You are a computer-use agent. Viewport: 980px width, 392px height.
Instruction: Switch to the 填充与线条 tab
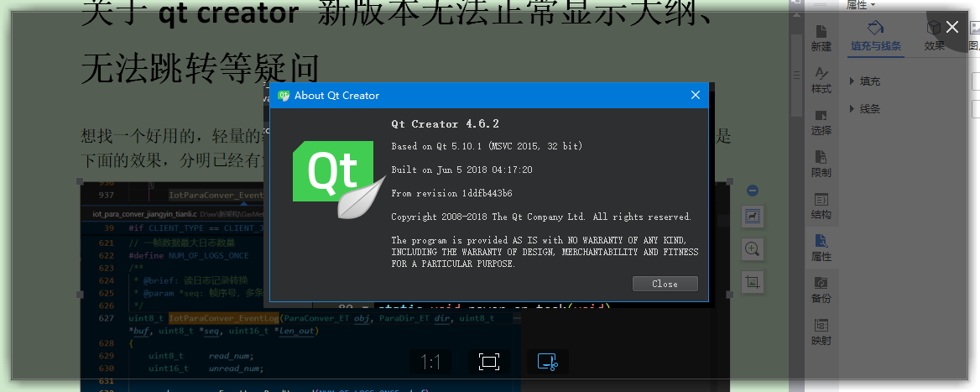[x=876, y=37]
